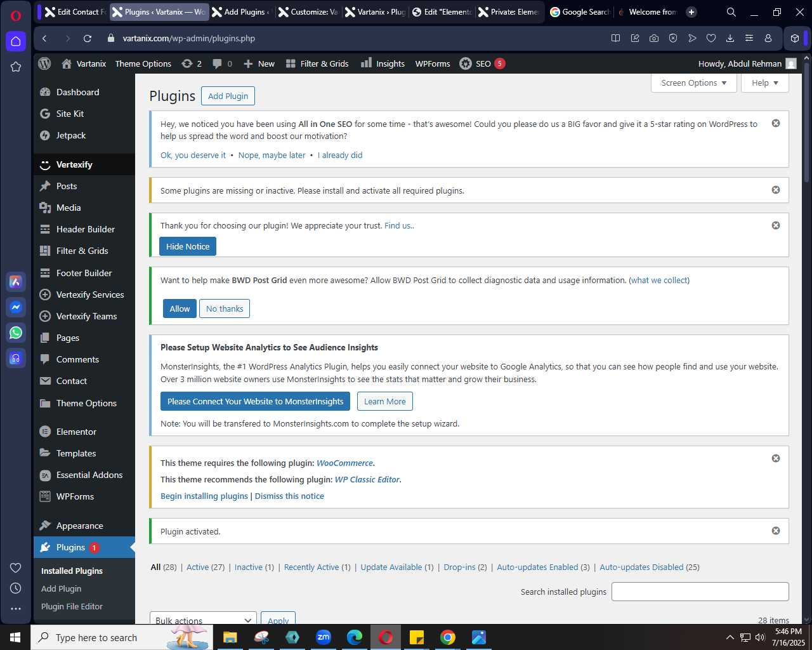Open Header Builder menu item
This screenshot has width=812, height=650.
pos(84,229)
